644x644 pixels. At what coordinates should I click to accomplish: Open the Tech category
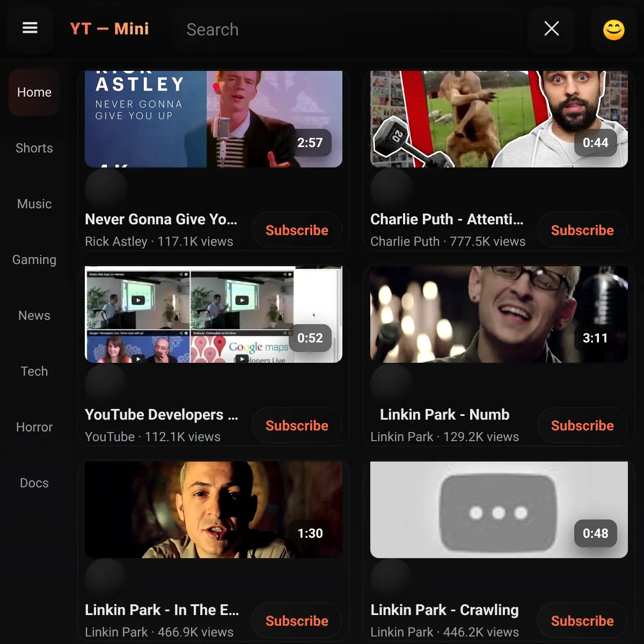(x=34, y=371)
